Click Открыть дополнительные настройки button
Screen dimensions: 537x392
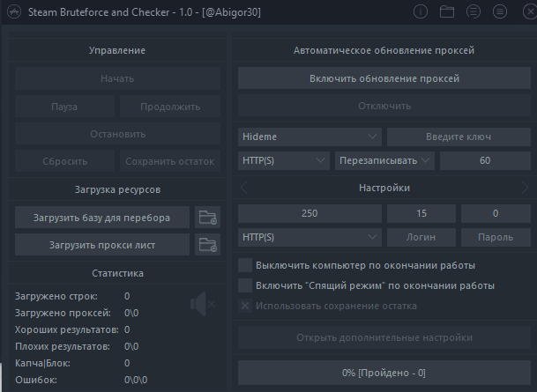(x=384, y=337)
